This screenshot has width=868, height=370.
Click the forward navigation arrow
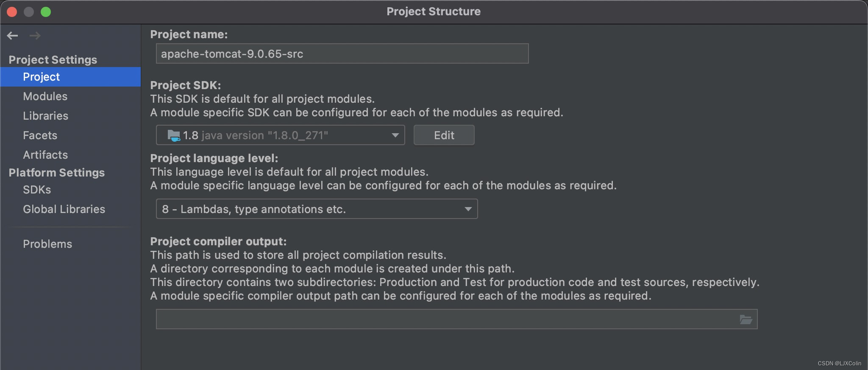[x=35, y=36]
